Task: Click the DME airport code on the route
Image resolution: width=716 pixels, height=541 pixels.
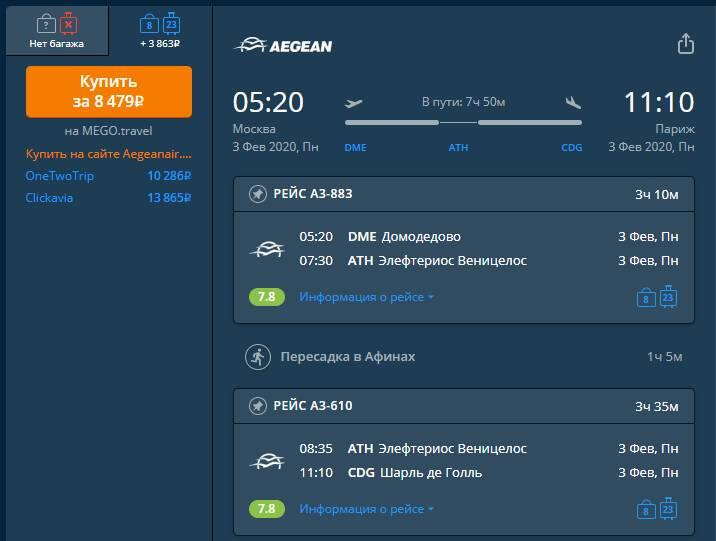Action: pos(355,148)
